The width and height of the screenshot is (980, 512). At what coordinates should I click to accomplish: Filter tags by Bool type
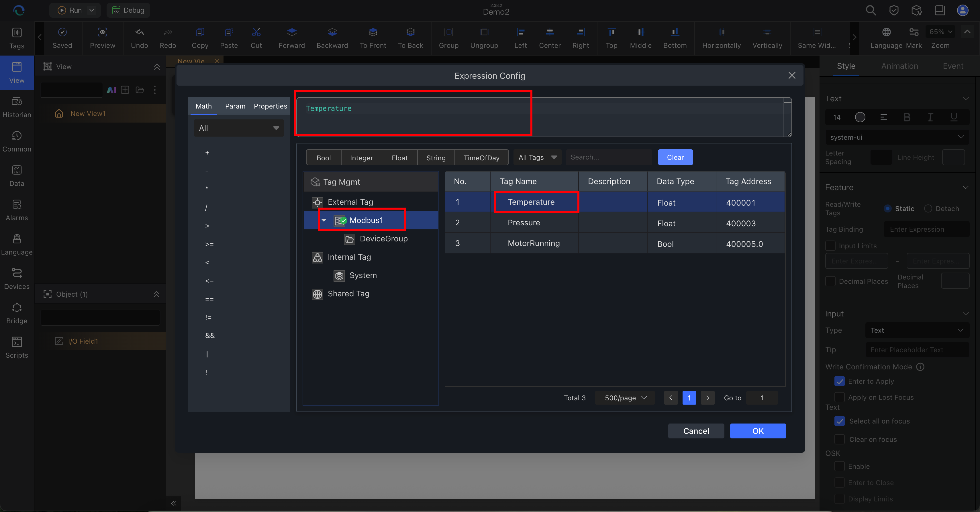pyautogui.click(x=323, y=157)
